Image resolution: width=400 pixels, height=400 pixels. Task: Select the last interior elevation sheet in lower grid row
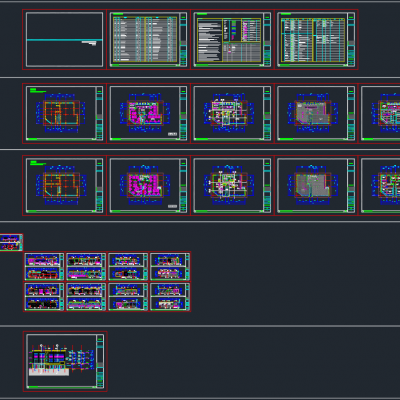pyautogui.click(x=170, y=297)
